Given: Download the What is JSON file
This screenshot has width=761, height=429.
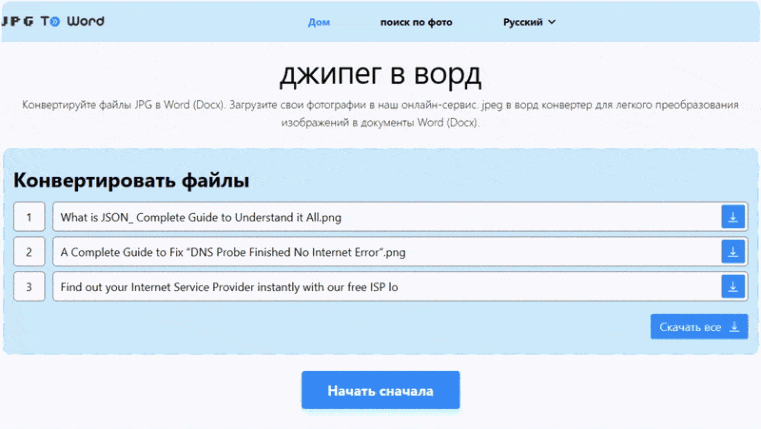Looking at the screenshot, I should (733, 216).
